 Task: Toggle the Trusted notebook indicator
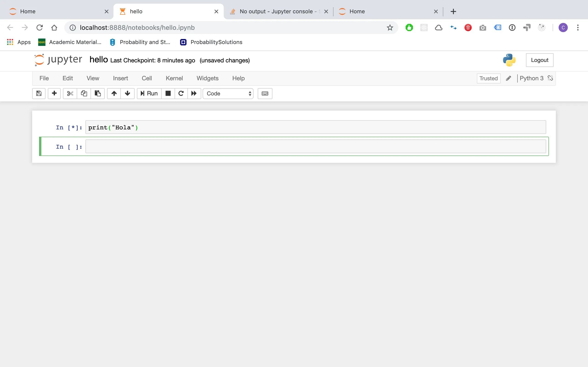pyautogui.click(x=488, y=78)
